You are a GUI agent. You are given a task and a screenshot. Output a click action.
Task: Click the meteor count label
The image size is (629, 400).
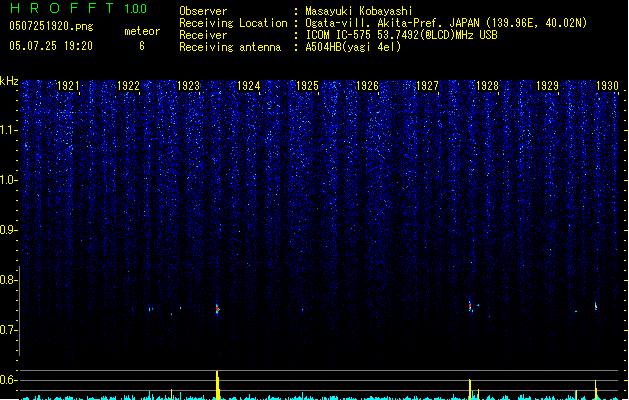tap(142, 31)
